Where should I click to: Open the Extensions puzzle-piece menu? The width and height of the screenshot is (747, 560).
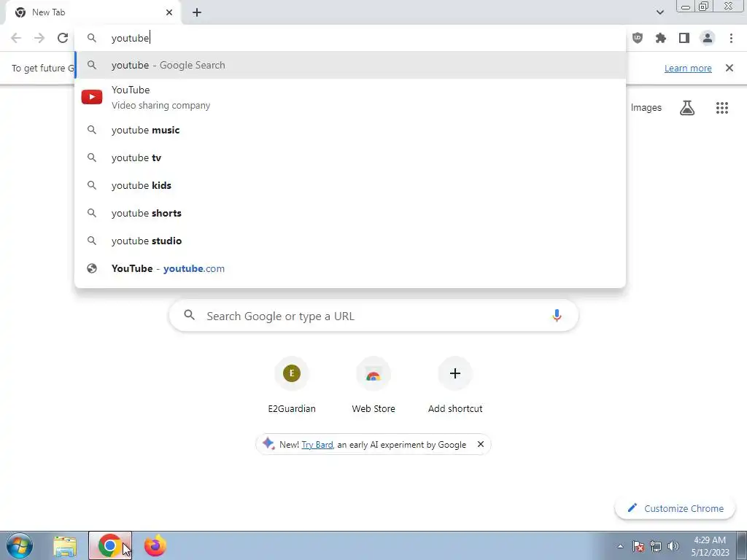click(661, 38)
